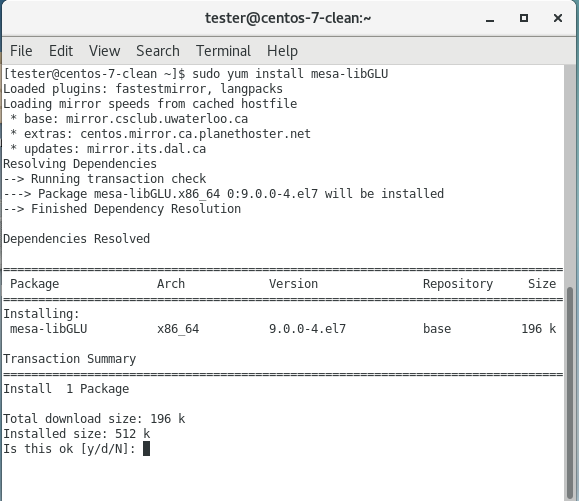
Task: Maximize the terminal window
Action: click(x=524, y=18)
